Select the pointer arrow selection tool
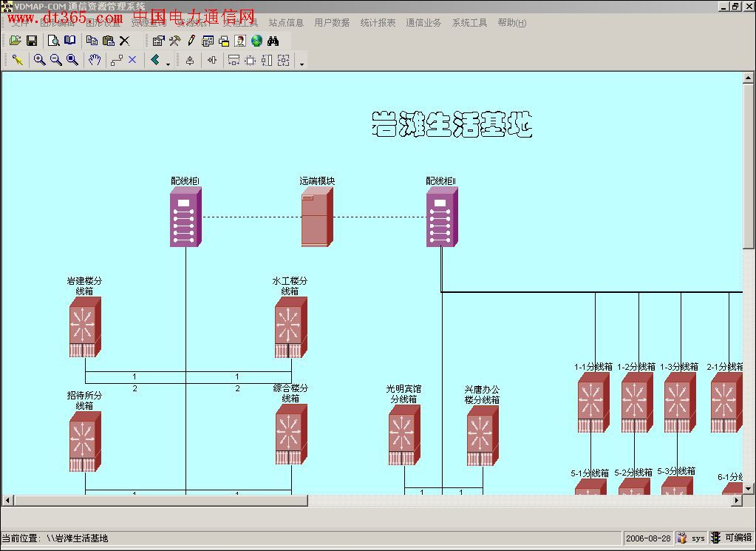Screen dimensions: 756x551 pos(18,61)
